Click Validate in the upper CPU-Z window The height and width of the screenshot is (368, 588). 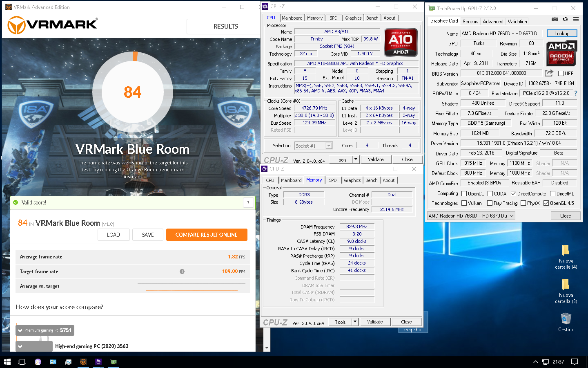[x=376, y=159]
